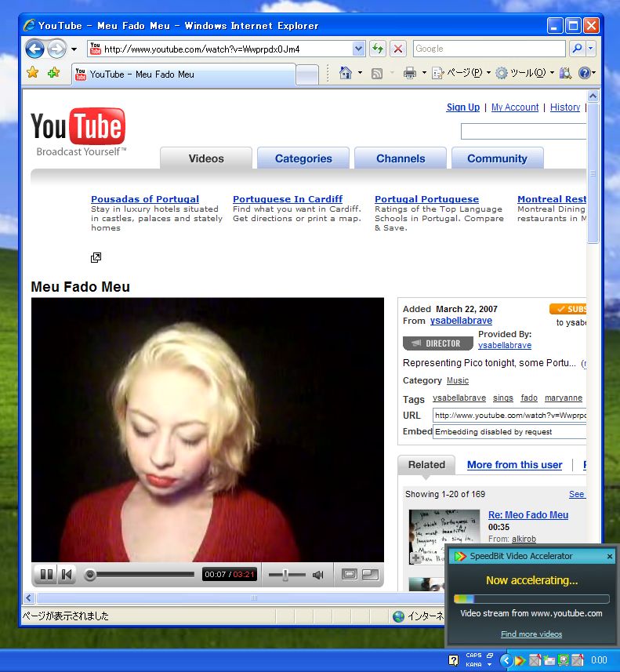Pause the video with the pause button
The height and width of the screenshot is (672, 620).
pyautogui.click(x=47, y=574)
